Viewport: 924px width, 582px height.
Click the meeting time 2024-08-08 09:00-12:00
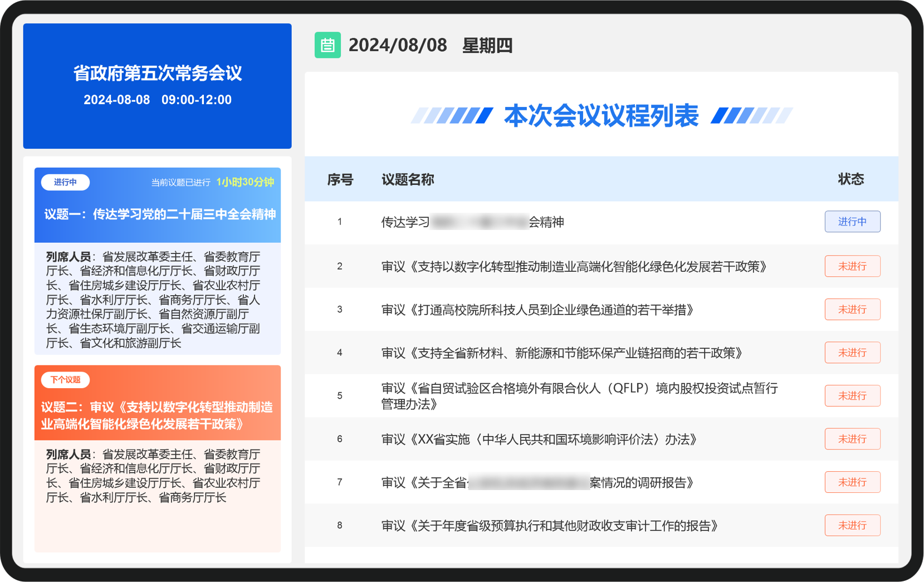[x=158, y=100]
